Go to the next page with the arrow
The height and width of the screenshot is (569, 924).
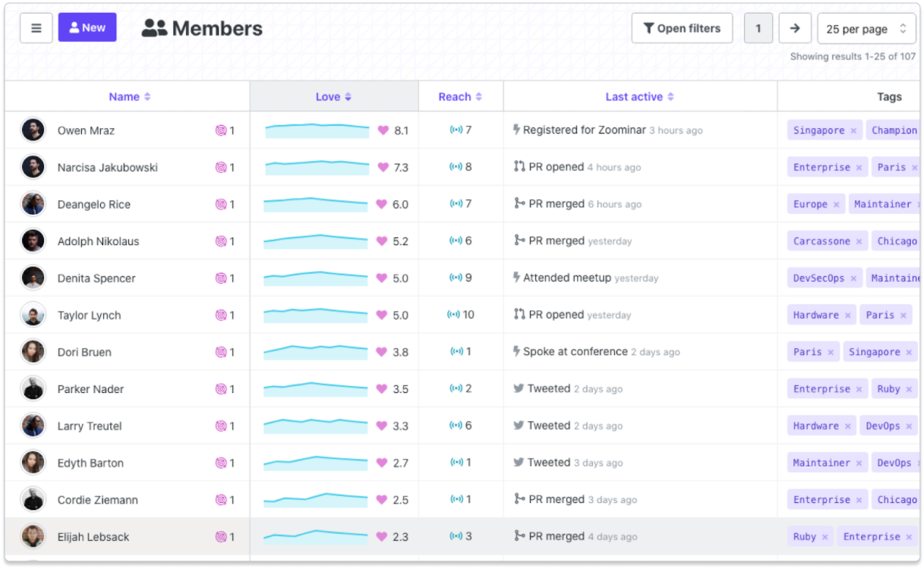[794, 28]
